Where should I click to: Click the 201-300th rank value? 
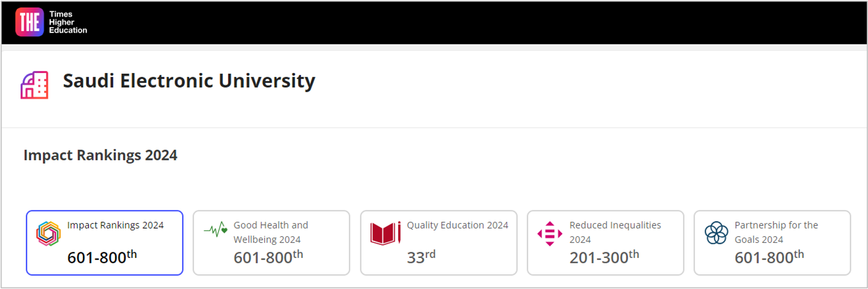[x=604, y=257]
